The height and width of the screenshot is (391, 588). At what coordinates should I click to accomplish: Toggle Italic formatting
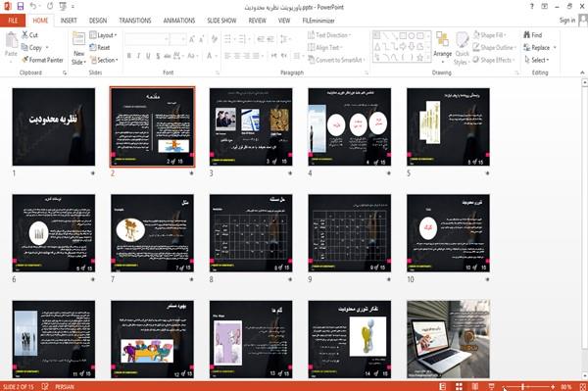click(x=138, y=56)
